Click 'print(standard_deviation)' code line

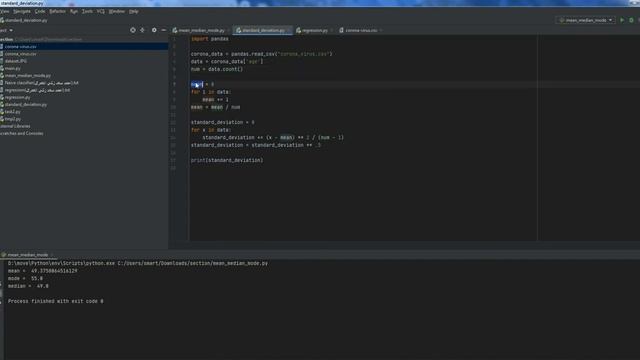(227, 160)
